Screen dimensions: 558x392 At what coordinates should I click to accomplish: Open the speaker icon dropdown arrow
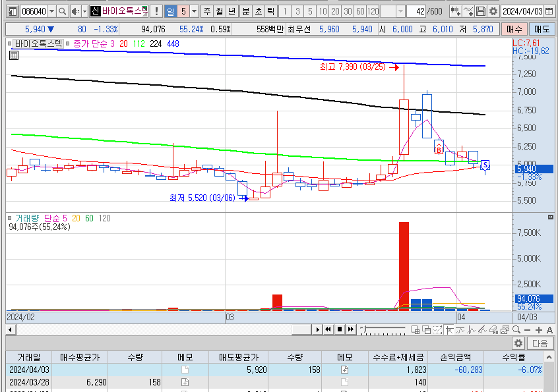point(84,11)
